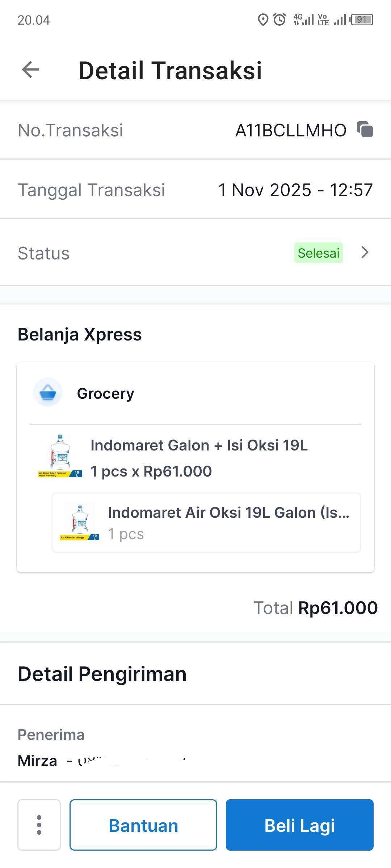Tap the battery indicator icon
The width and height of the screenshot is (391, 868).
362,20
